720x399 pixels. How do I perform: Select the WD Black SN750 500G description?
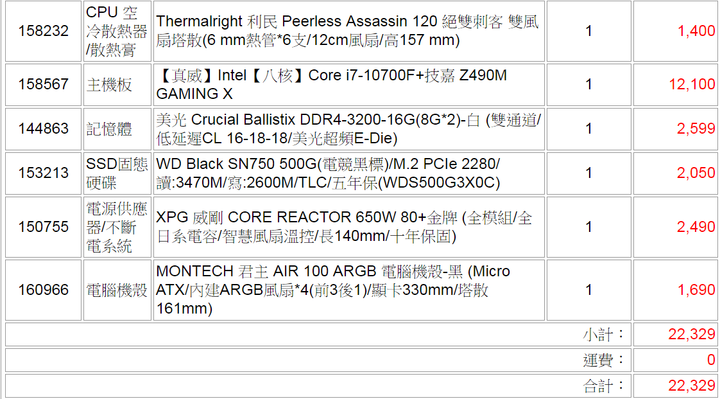(x=328, y=173)
